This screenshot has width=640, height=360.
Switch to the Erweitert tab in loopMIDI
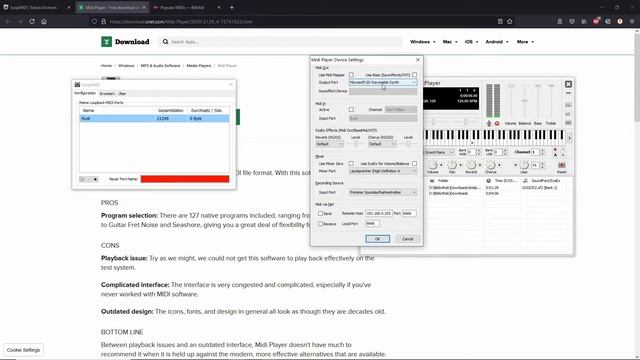click(x=107, y=93)
